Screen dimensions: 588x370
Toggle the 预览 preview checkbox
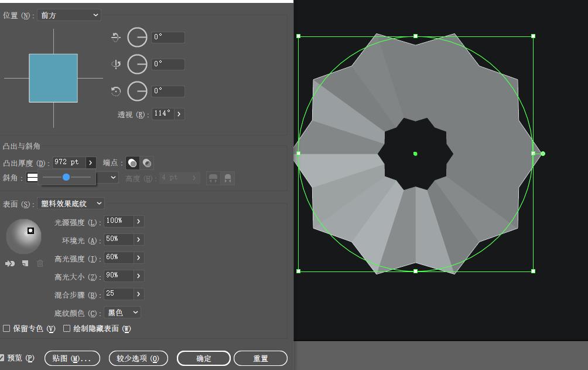2,358
